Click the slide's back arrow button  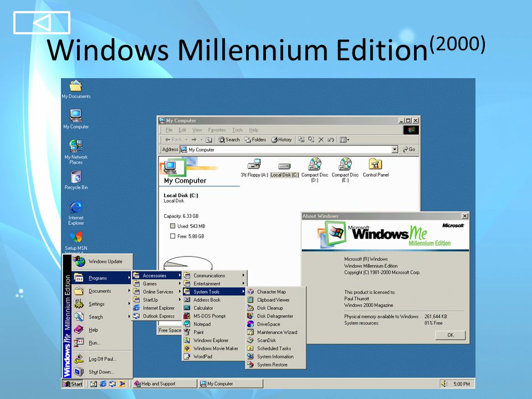click(x=42, y=23)
